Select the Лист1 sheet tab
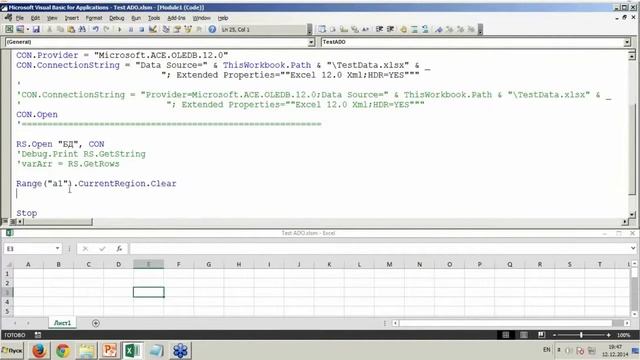The height and width of the screenshot is (360, 640). tap(62, 323)
